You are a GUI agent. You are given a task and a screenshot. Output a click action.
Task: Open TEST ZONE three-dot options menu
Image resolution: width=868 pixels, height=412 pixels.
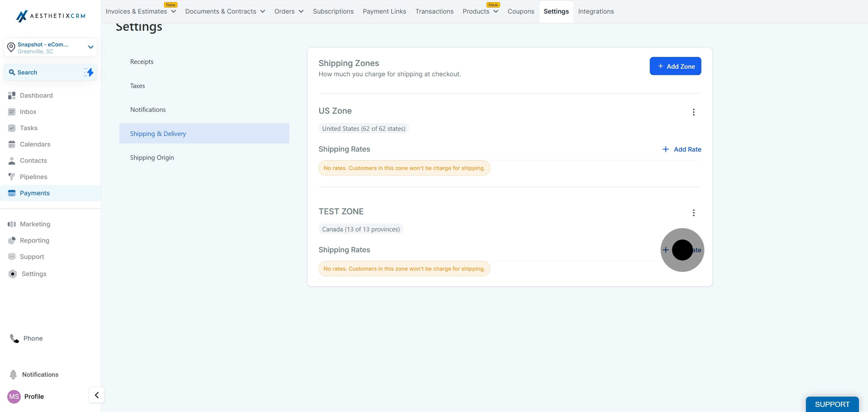(693, 213)
